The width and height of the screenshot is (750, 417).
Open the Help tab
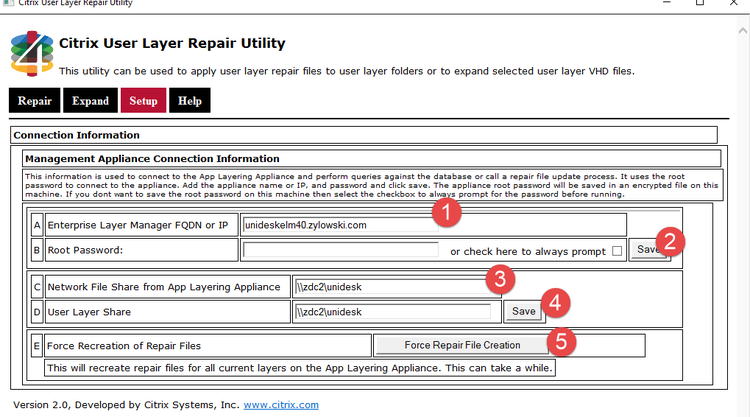tap(190, 100)
